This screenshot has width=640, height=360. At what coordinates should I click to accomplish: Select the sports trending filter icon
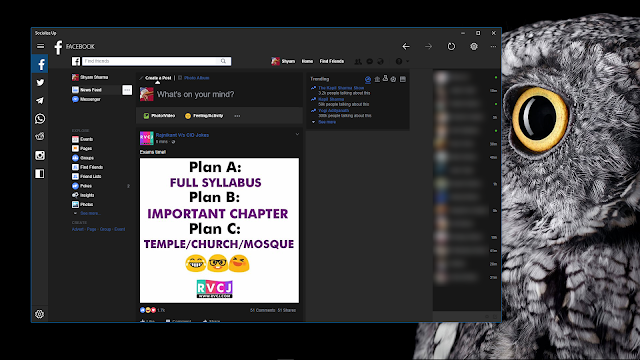[x=393, y=79]
